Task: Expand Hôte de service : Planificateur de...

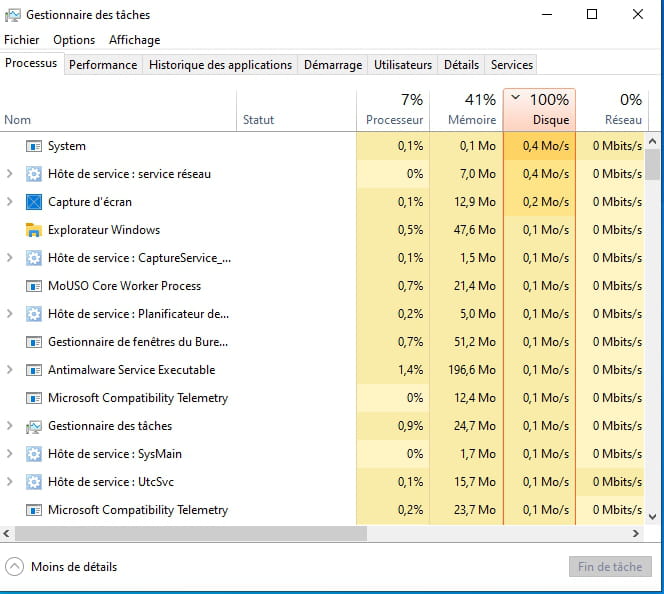Action: [10, 313]
